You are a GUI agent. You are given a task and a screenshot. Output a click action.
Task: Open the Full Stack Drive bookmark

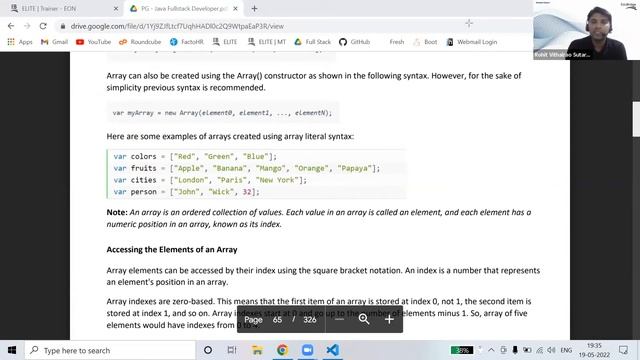coord(313,42)
